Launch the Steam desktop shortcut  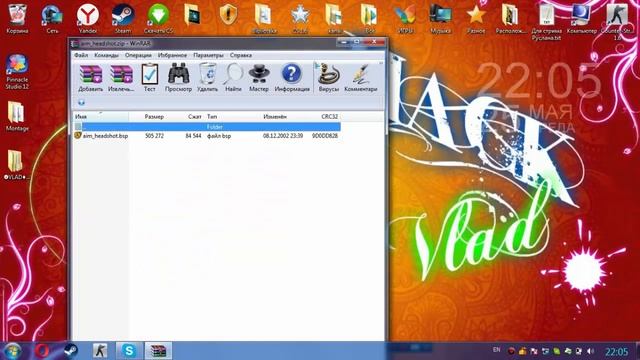123,18
